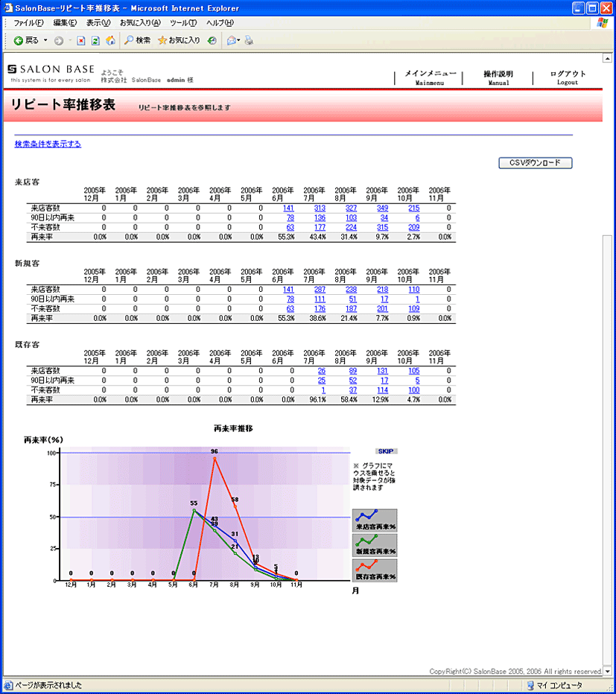Toggle the 来店客再来% blue legend button
This screenshot has width=616, height=694.
(375, 520)
